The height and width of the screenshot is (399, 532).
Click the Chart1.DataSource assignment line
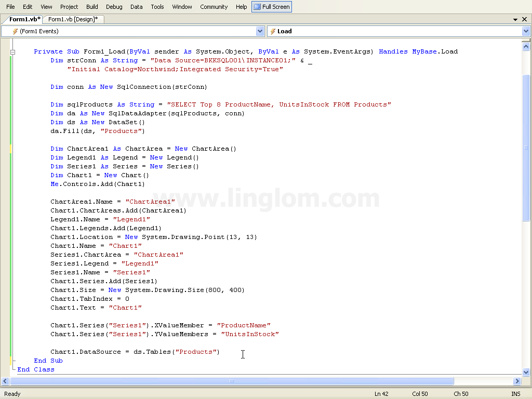click(x=135, y=352)
